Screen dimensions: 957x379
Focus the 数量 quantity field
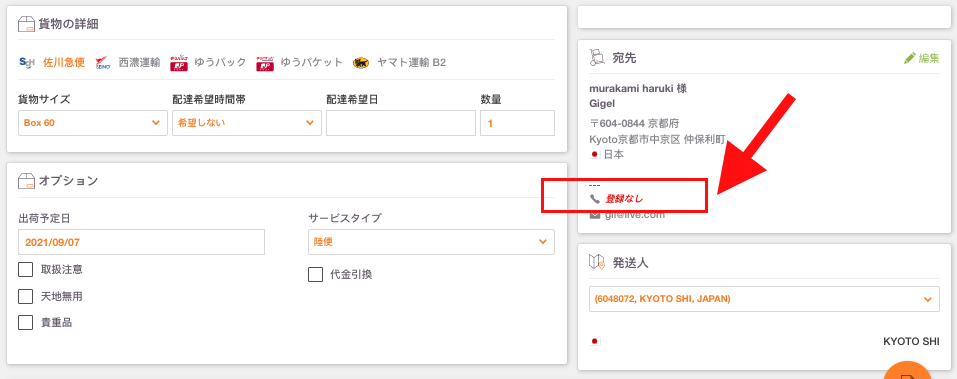pos(518,123)
